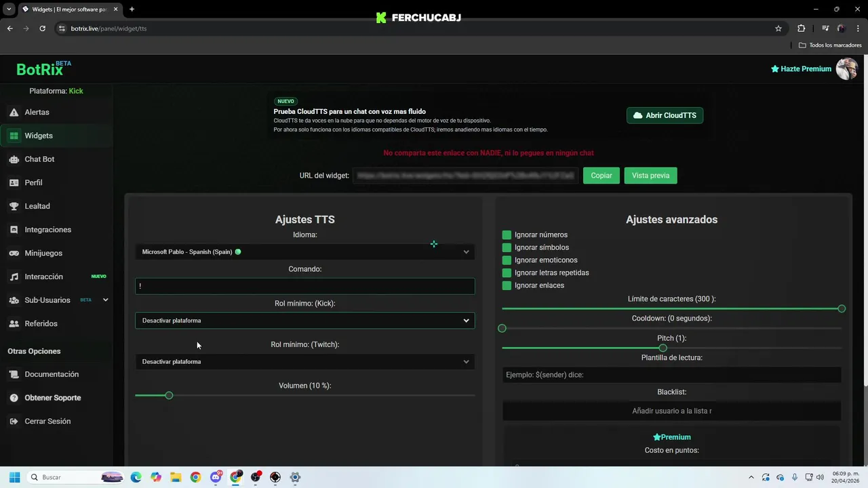The image size is (868, 488).
Task: Toggle Ignorar emoticonos checkbox
Action: pos(507,260)
